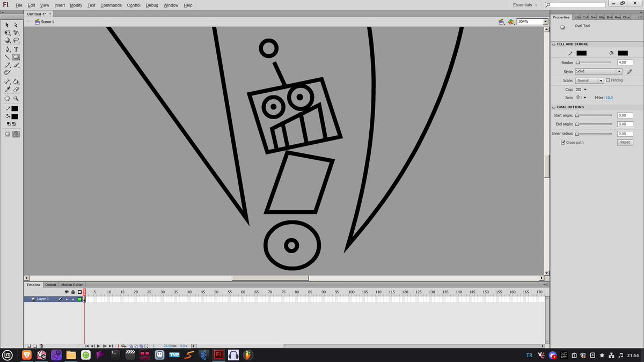Open the stroke Style Solid dropdown
Viewport: 644px width, 362px height.
point(598,71)
